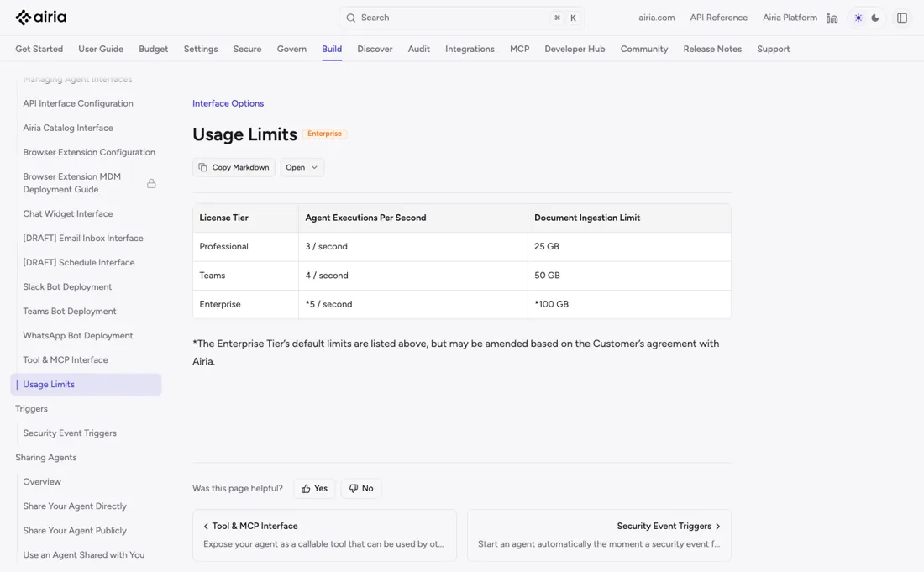Click the copy icon in Copy Markdown
The height and width of the screenshot is (572, 924).
point(202,167)
